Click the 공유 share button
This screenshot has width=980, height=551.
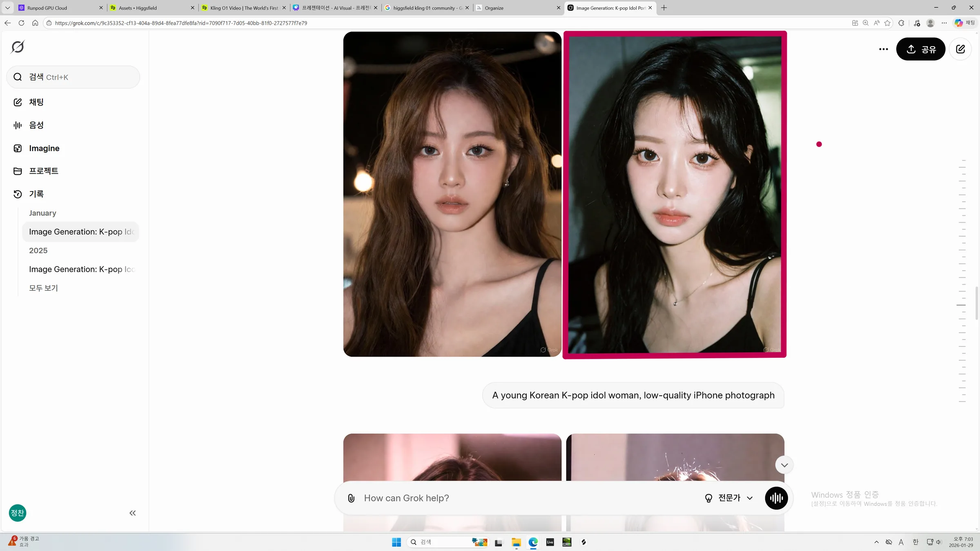pos(920,49)
